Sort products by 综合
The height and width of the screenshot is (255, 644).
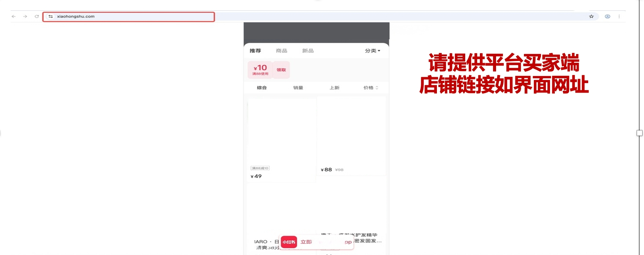click(x=262, y=88)
